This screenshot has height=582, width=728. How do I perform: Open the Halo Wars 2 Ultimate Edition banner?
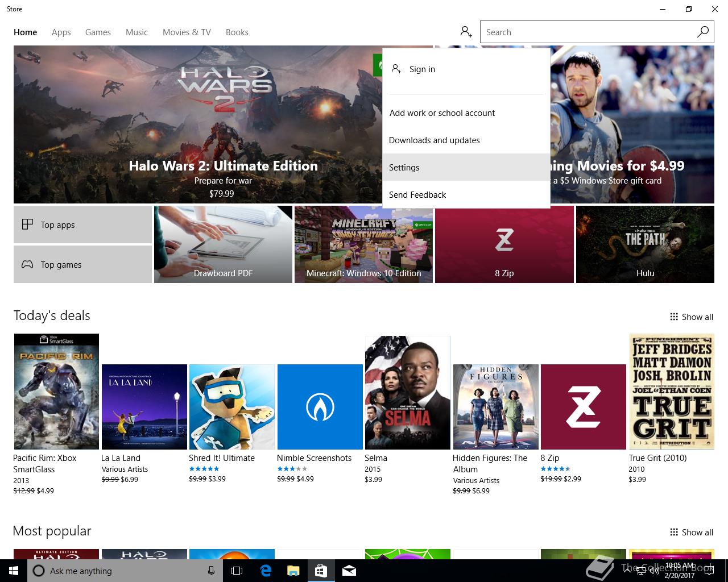pyautogui.click(x=198, y=124)
